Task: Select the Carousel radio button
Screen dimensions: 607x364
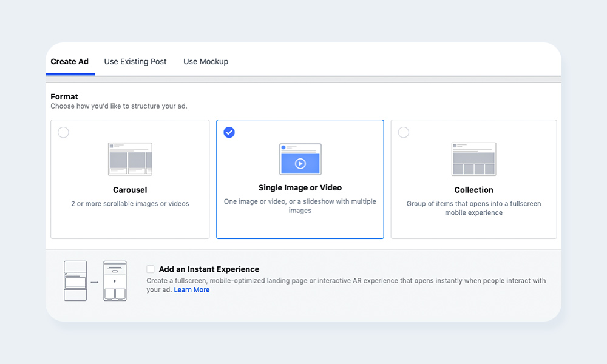Action: point(64,132)
